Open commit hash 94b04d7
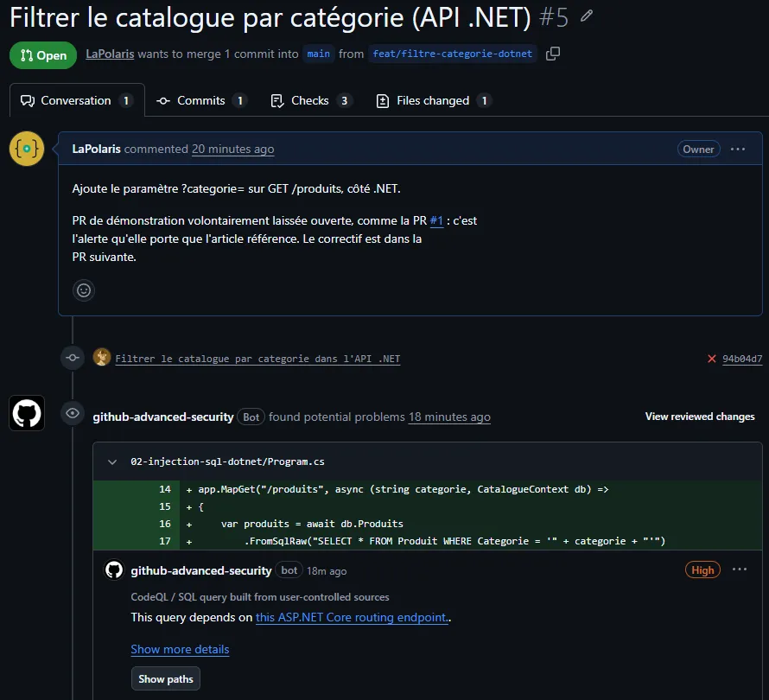Image resolution: width=769 pixels, height=700 pixels. pos(742,359)
